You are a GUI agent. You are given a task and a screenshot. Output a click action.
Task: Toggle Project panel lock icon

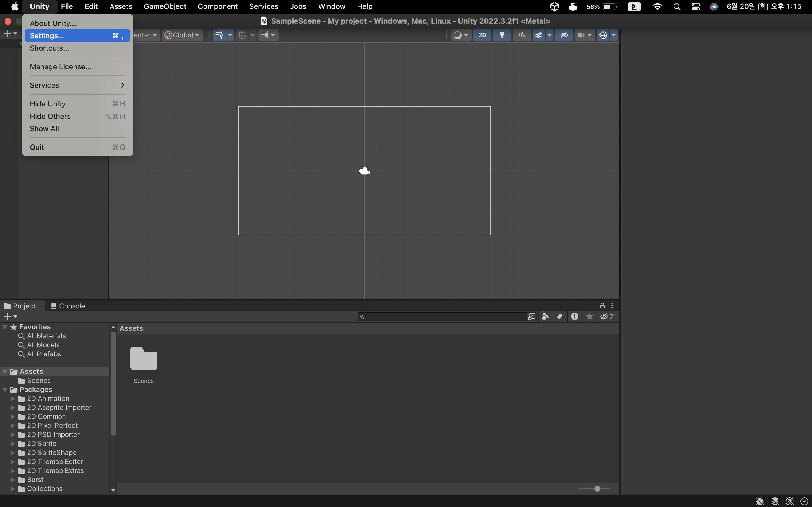point(602,305)
